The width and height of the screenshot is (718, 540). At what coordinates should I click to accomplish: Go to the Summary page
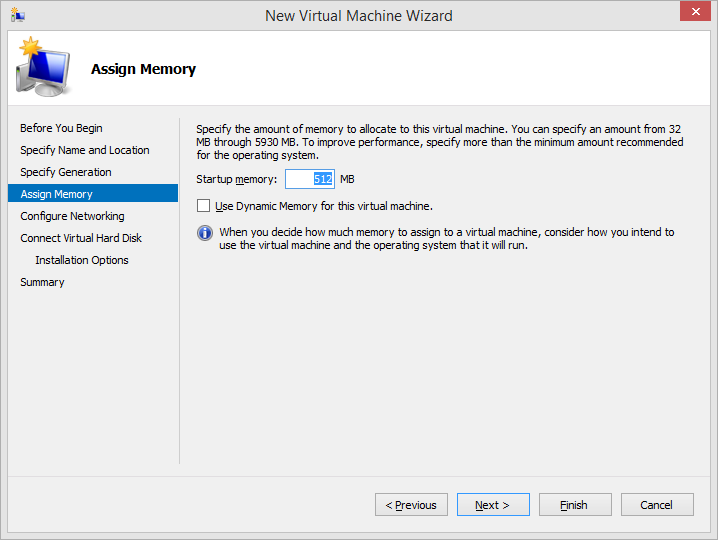click(x=42, y=282)
